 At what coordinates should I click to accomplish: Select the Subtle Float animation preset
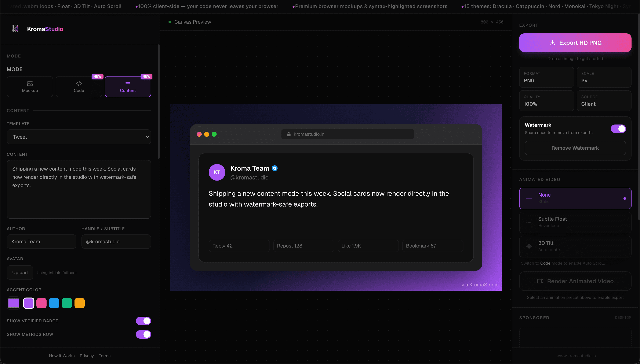pyautogui.click(x=575, y=223)
